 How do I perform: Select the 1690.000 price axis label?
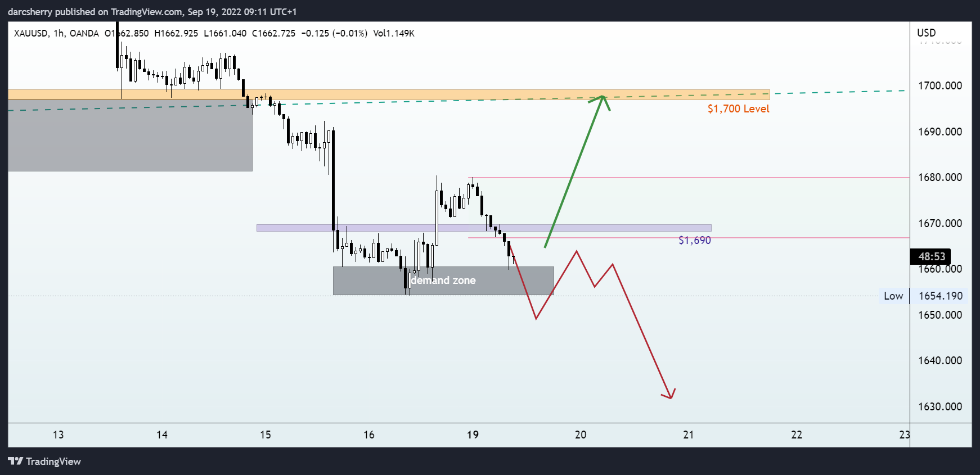[940, 132]
